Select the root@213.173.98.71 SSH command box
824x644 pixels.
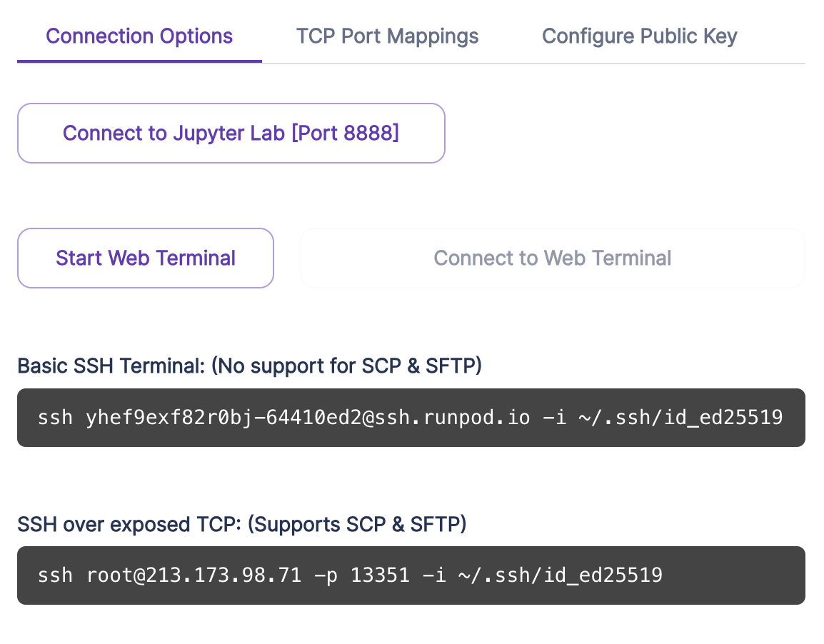click(411, 575)
